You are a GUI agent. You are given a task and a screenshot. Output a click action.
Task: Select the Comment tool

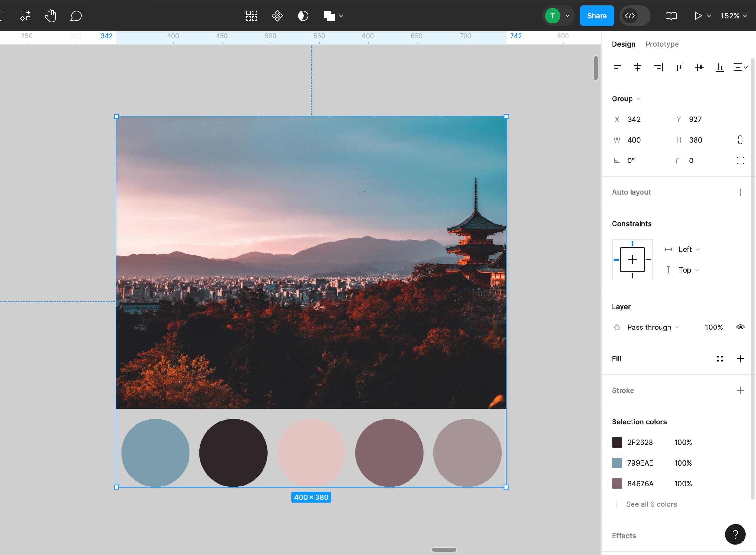point(76,15)
